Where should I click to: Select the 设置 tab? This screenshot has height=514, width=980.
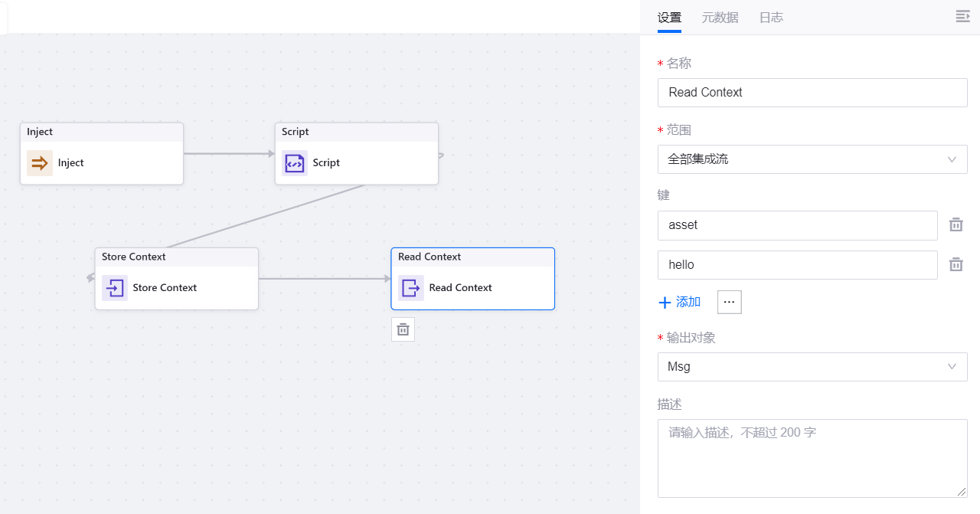[669, 18]
